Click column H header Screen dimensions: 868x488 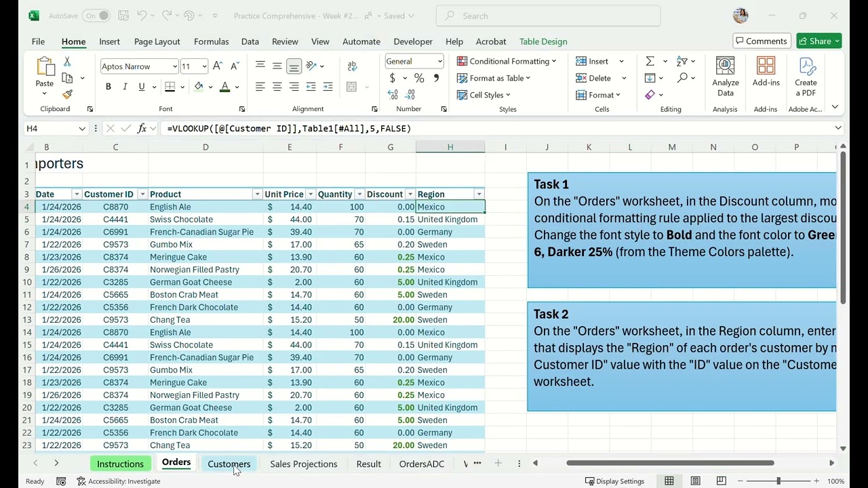(450, 147)
